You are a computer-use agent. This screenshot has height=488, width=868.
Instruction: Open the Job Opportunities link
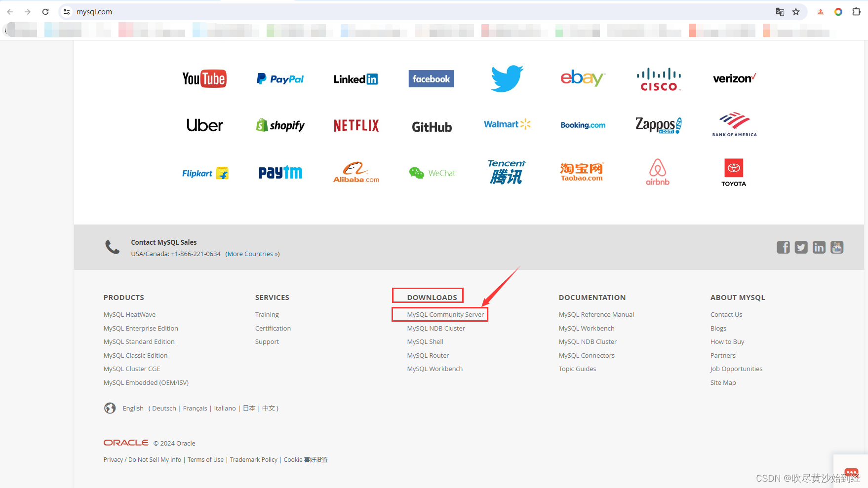coord(736,369)
